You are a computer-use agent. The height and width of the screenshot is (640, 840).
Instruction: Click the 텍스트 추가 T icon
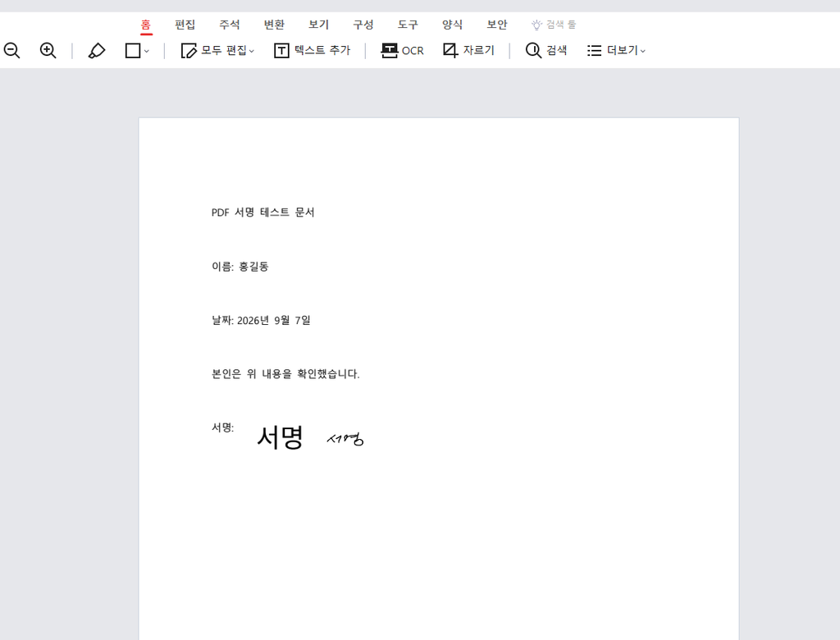pyautogui.click(x=281, y=50)
